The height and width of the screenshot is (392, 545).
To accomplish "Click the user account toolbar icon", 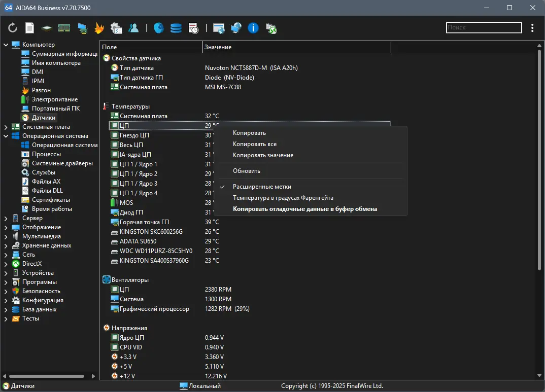I will (133, 28).
